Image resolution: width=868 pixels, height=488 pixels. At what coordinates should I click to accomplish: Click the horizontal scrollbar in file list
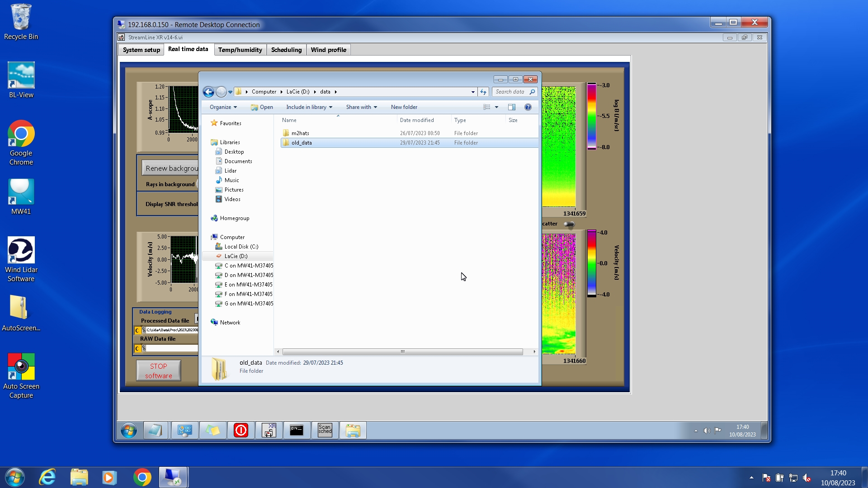tap(402, 352)
